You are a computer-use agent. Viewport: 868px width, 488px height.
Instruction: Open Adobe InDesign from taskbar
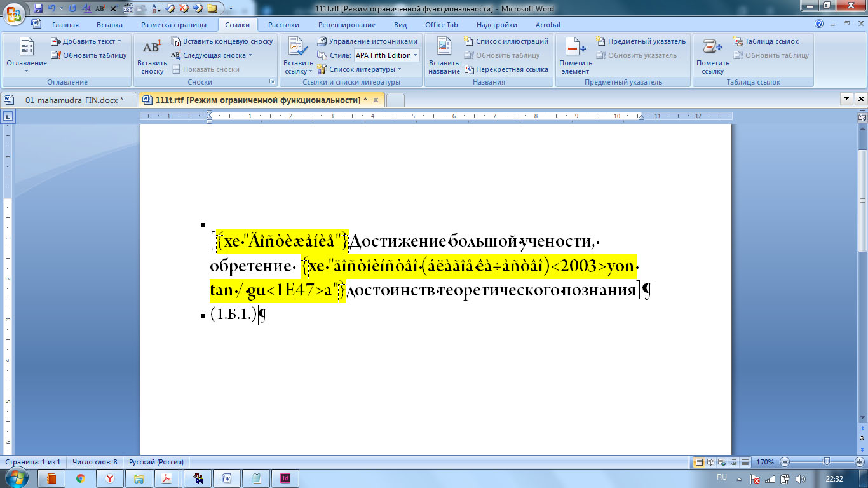pyautogui.click(x=285, y=478)
